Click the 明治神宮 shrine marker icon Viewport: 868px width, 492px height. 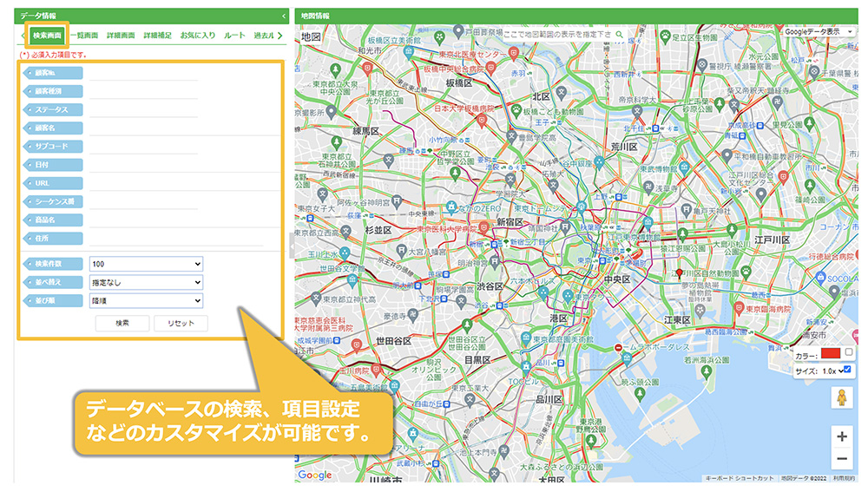(495, 261)
